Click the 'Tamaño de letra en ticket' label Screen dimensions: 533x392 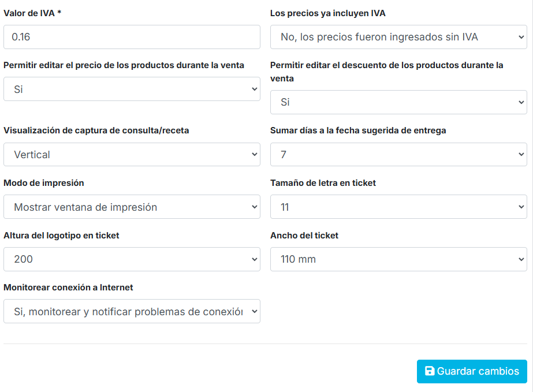[323, 183]
